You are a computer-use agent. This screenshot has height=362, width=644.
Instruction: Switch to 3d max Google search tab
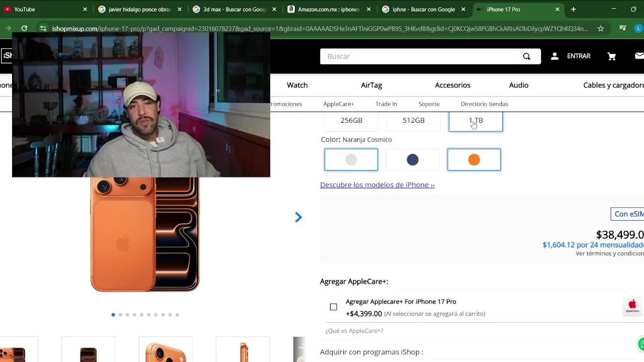[x=234, y=9]
